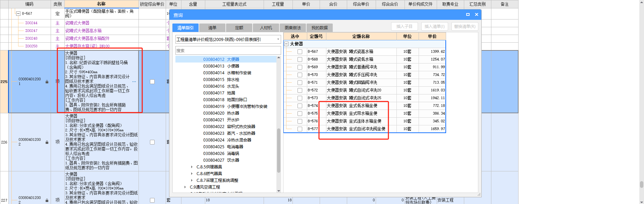Screen dimensions: 644x204
Task: Click the tree list scrollbar down arrow
Action: click(278, 191)
